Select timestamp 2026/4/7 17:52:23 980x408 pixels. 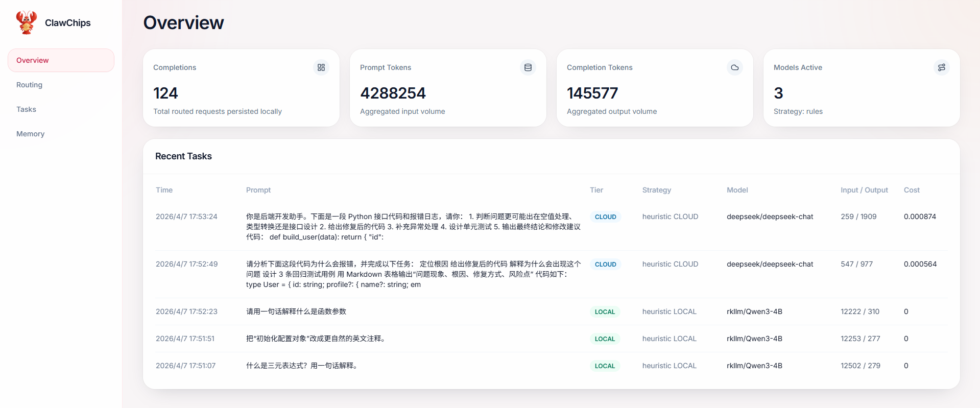click(x=186, y=311)
